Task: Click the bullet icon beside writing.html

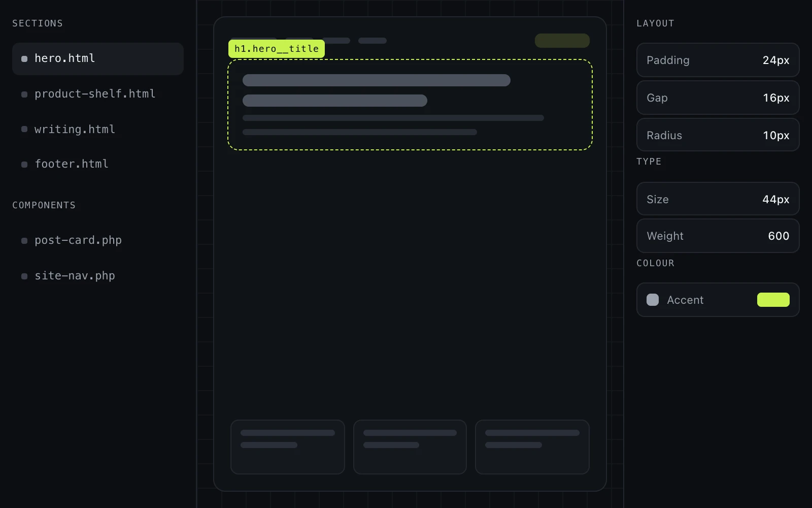Action: click(x=24, y=129)
